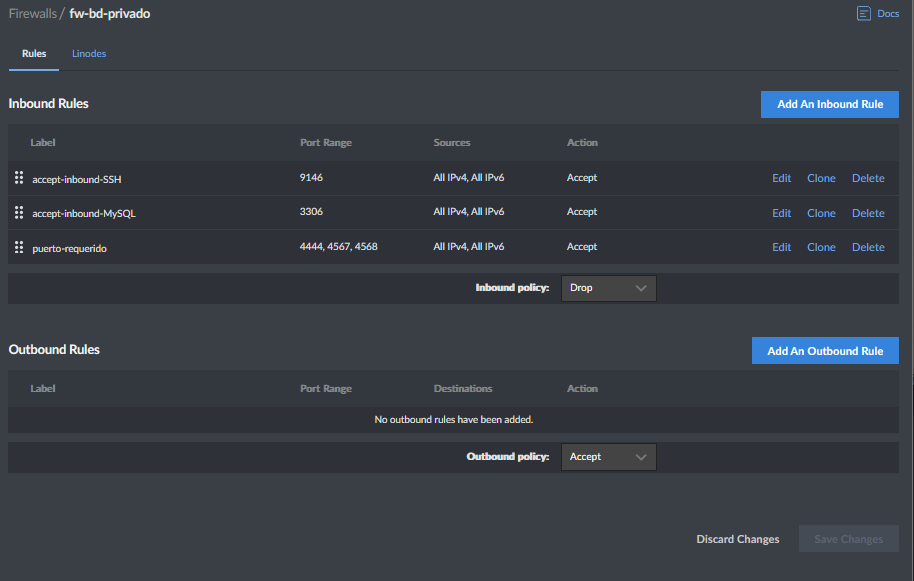Select the Rules tab
This screenshot has height=581, width=914.
tap(34, 54)
